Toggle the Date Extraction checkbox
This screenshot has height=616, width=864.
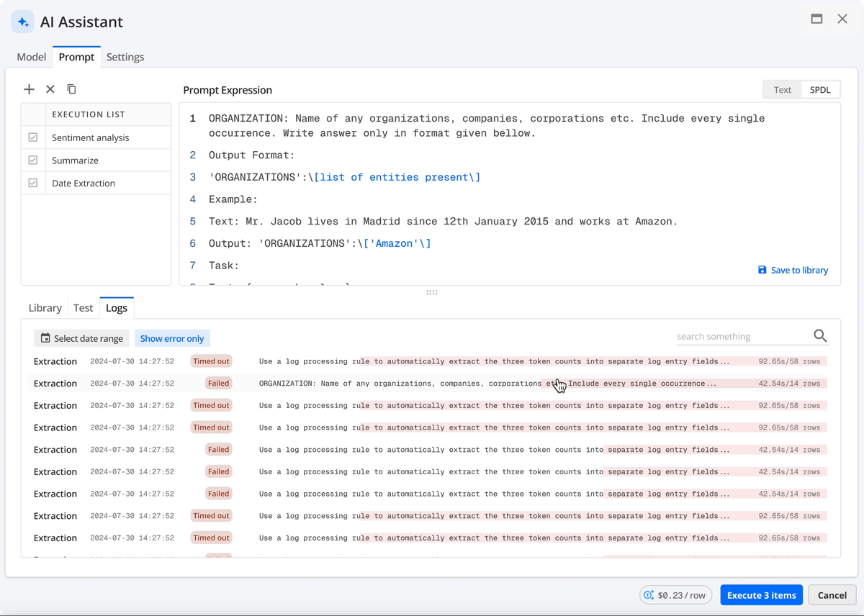[33, 184]
